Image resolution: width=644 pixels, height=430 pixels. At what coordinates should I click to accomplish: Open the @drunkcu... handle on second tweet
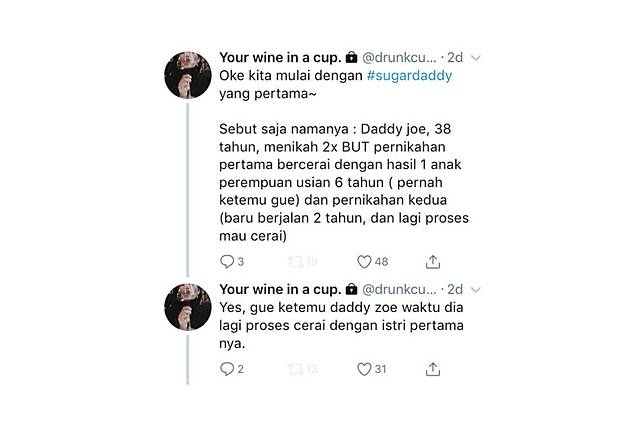point(399,290)
